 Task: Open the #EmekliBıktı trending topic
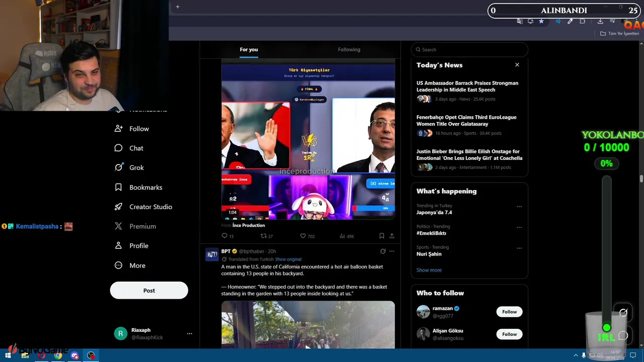(431, 233)
